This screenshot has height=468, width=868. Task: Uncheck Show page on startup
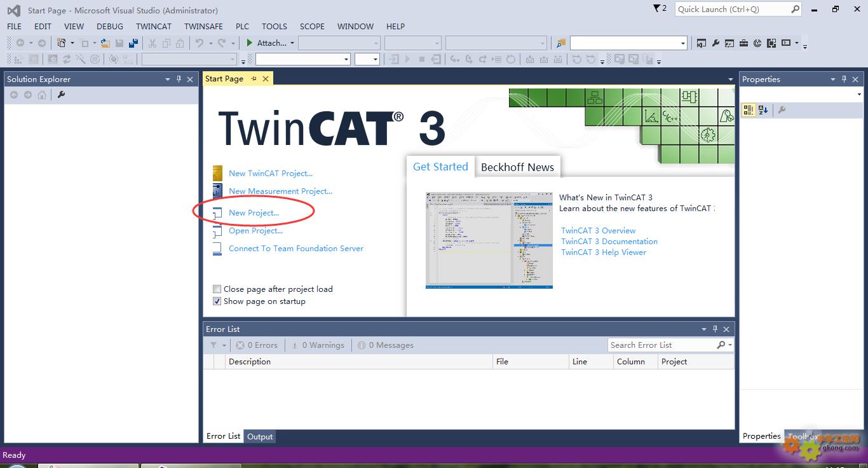217,301
